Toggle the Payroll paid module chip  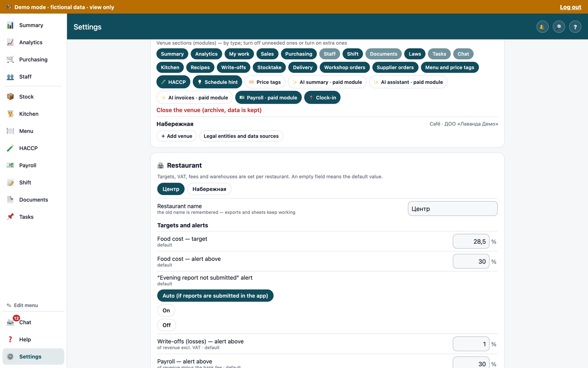(268, 98)
